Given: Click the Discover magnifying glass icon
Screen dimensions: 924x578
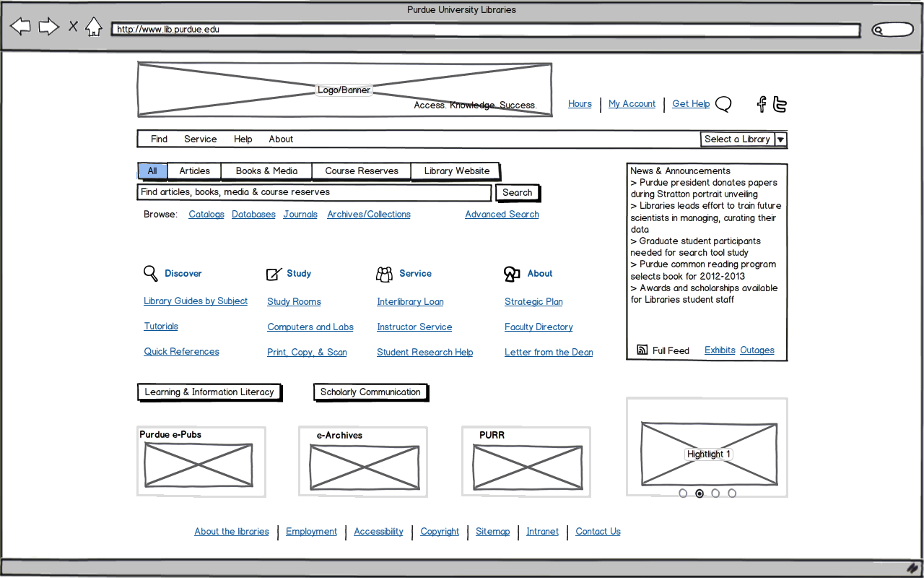Looking at the screenshot, I should click(x=150, y=273).
